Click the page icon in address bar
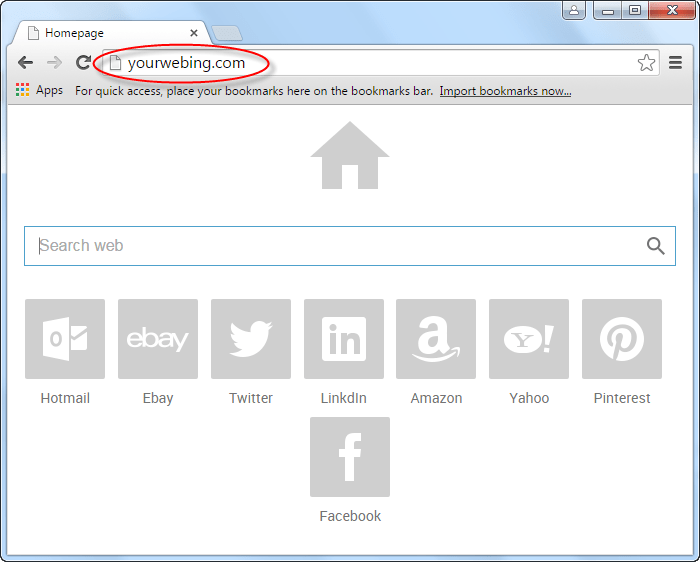Image resolution: width=700 pixels, height=562 pixels. [115, 63]
